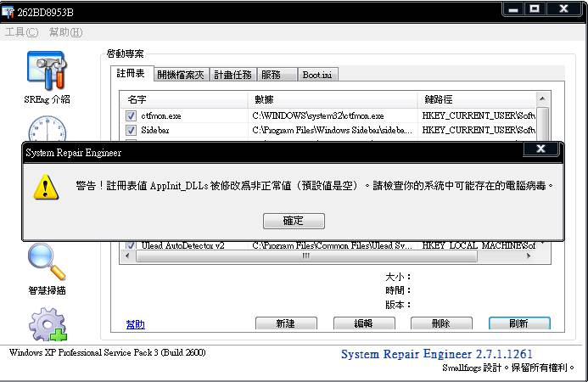Close the System Repair Engineer dialog
The image size is (588, 382).
coord(540,149)
